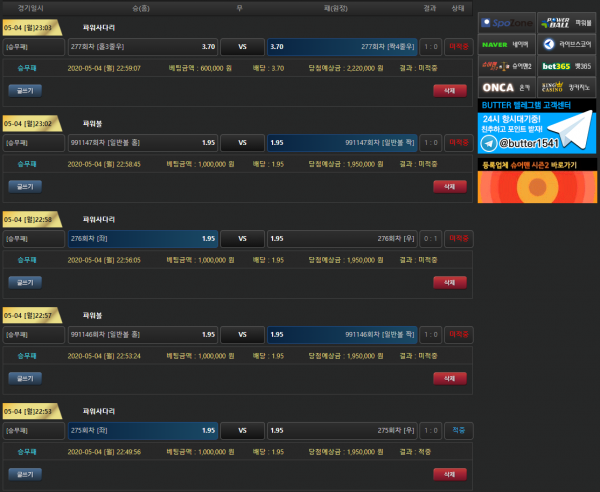This screenshot has height=492, width=600.
Task: Click the win status of round 275
Action: pos(458,430)
